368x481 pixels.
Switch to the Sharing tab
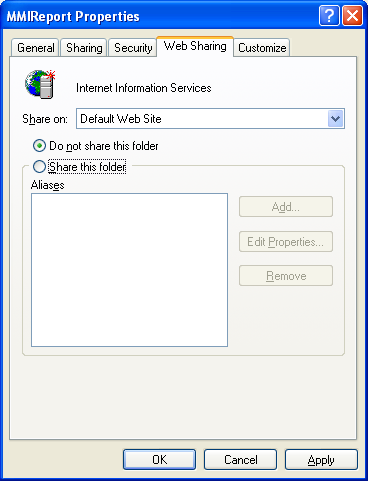tap(84, 48)
